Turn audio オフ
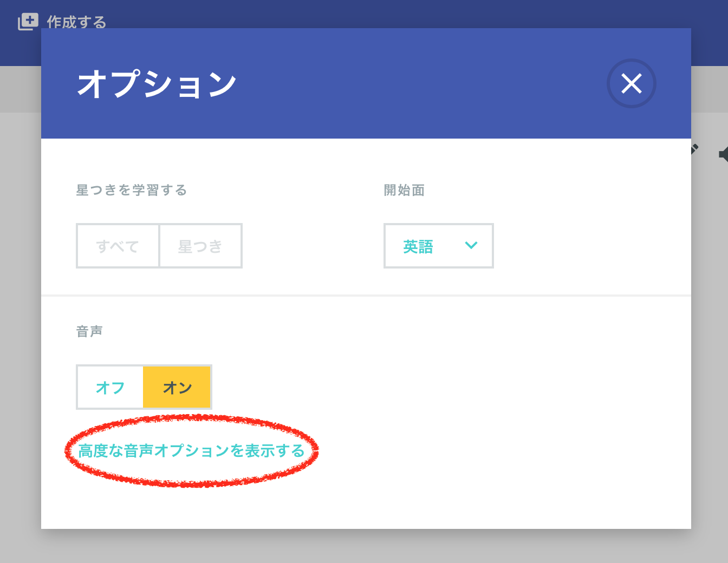Image resolution: width=728 pixels, height=563 pixels. click(110, 387)
